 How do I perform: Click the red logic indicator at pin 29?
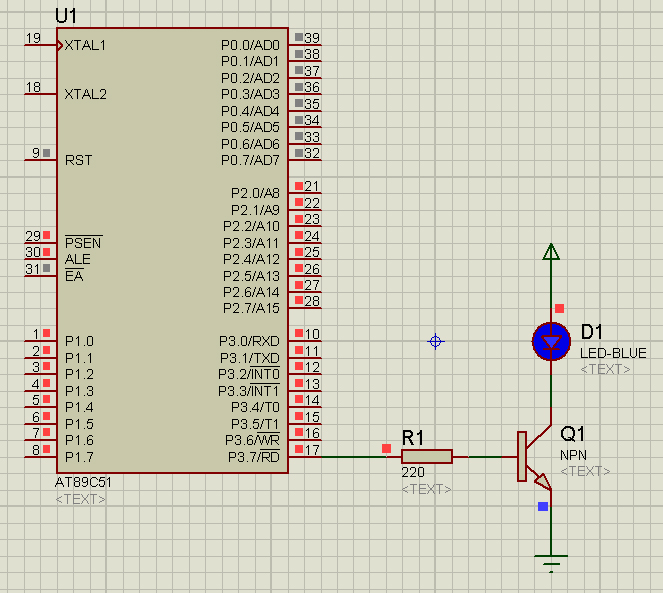point(47,235)
